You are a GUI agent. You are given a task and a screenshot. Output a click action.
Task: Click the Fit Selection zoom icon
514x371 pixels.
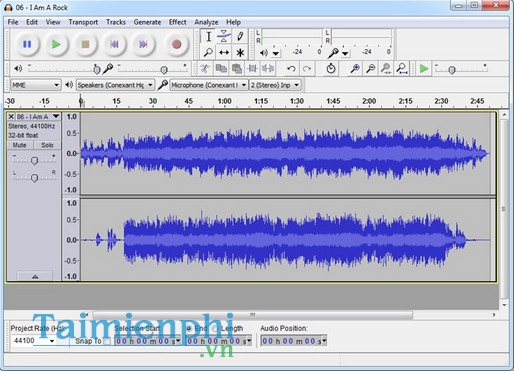(386, 69)
